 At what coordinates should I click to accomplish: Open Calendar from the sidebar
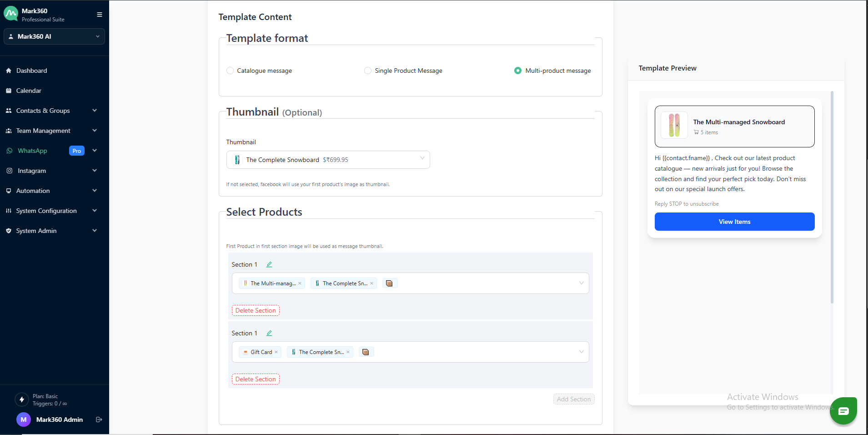29,91
